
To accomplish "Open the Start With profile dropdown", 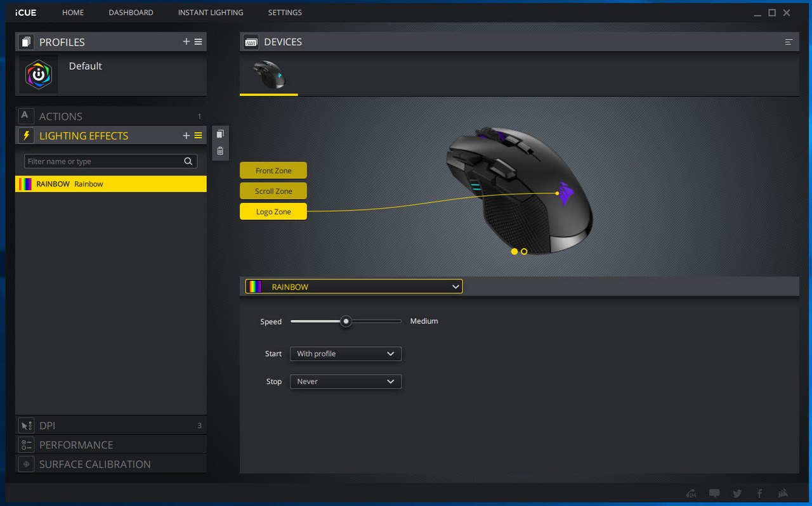I will coord(346,354).
